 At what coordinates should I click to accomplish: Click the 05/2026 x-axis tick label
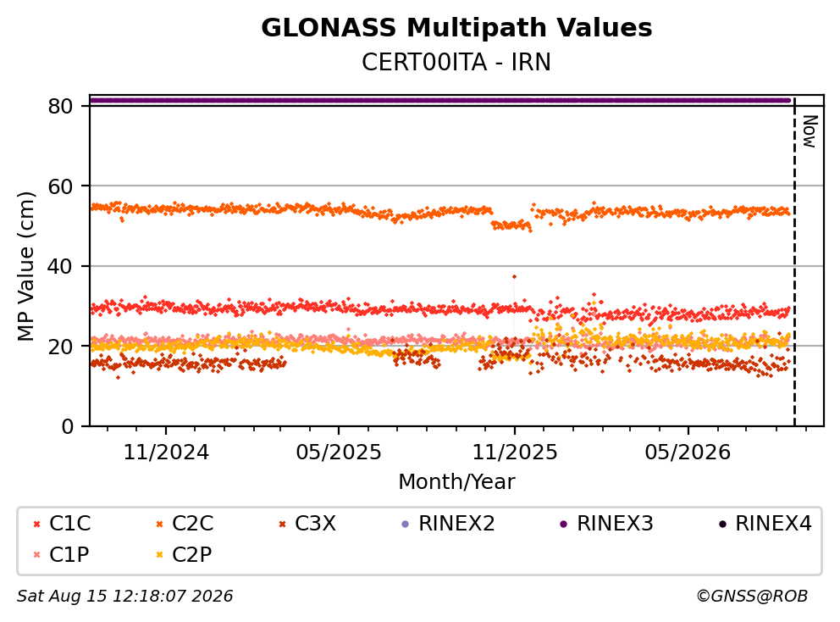coord(688,453)
